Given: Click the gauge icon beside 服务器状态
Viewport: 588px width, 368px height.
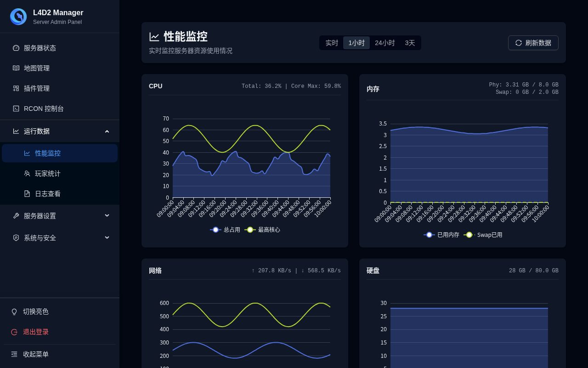Looking at the screenshot, I should (16, 48).
